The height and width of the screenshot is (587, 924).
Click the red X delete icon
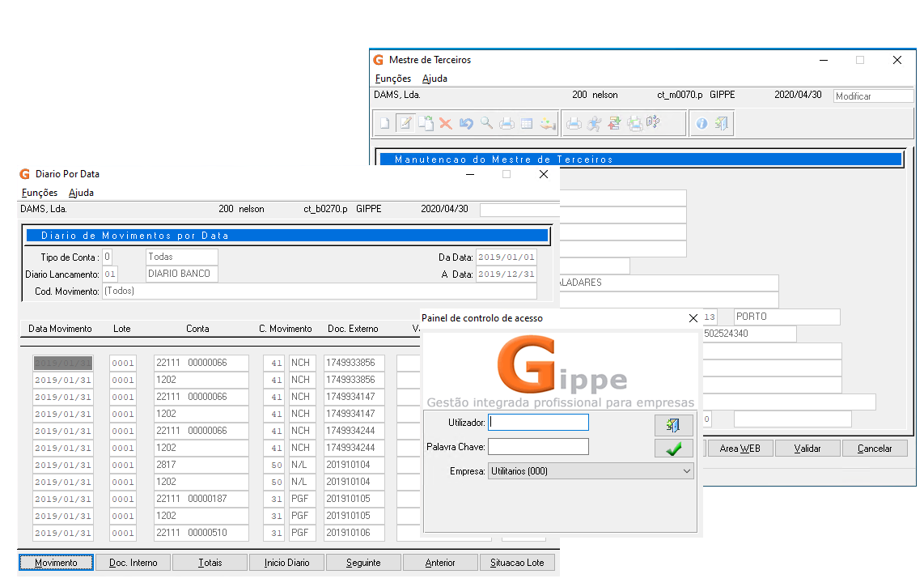[446, 123]
